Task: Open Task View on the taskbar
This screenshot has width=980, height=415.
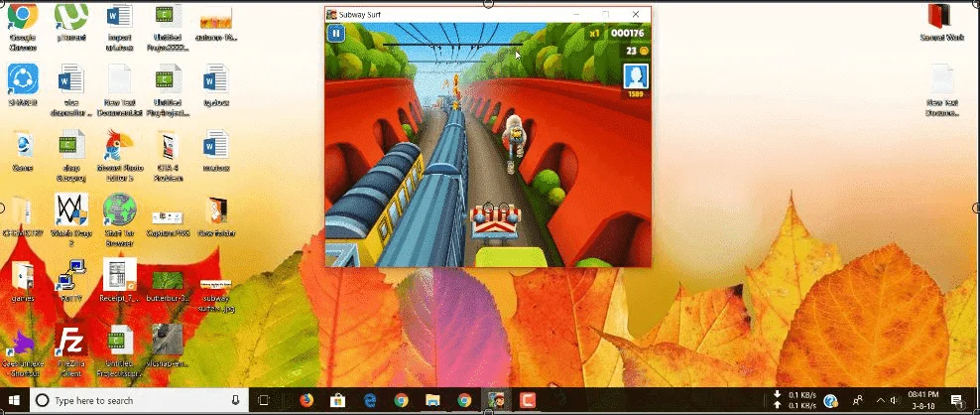Action: pos(264,400)
